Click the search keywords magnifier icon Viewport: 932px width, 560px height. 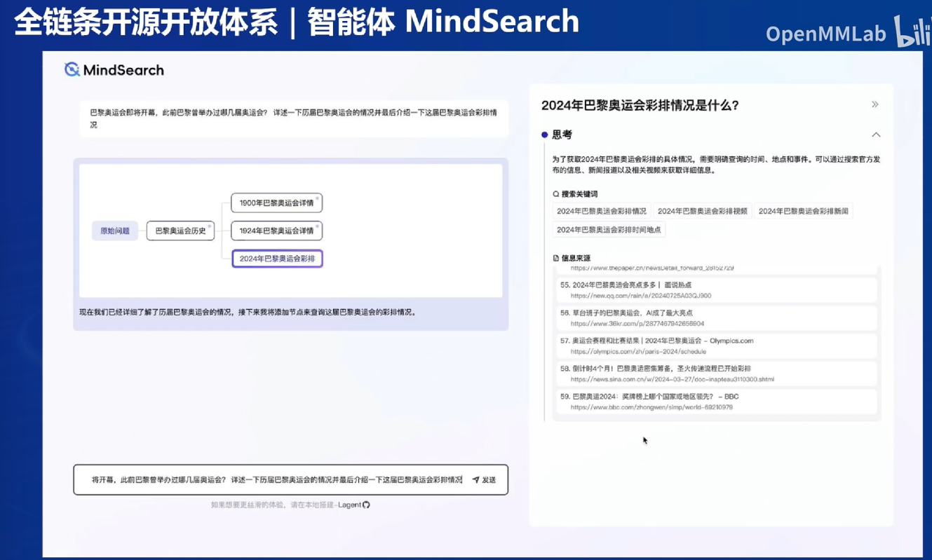point(556,194)
